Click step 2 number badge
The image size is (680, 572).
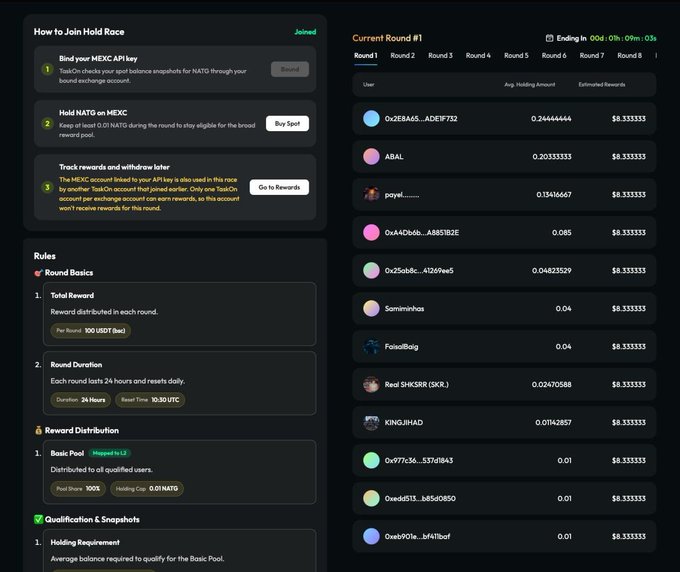[47, 124]
